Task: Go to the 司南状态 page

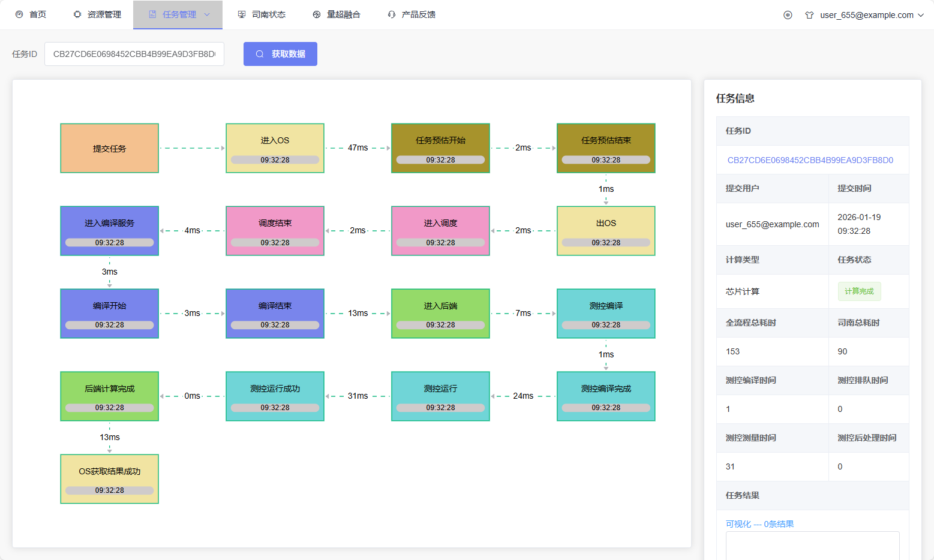Action: (x=268, y=14)
